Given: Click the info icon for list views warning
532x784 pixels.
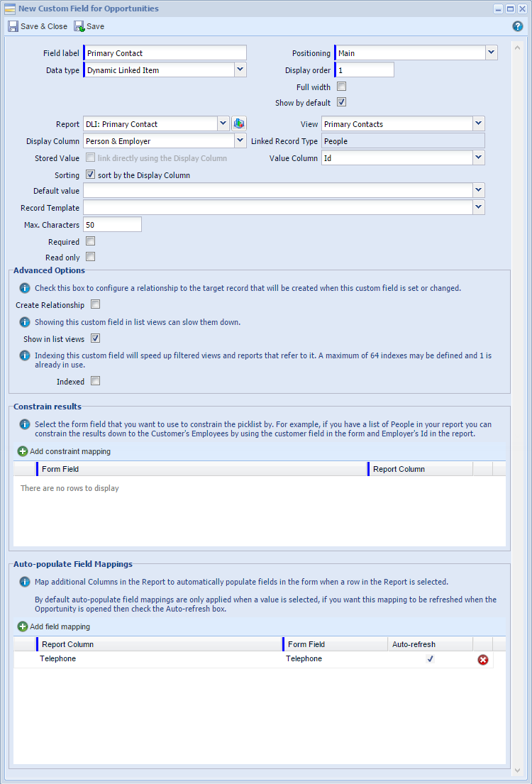Looking at the screenshot, I should [25, 322].
